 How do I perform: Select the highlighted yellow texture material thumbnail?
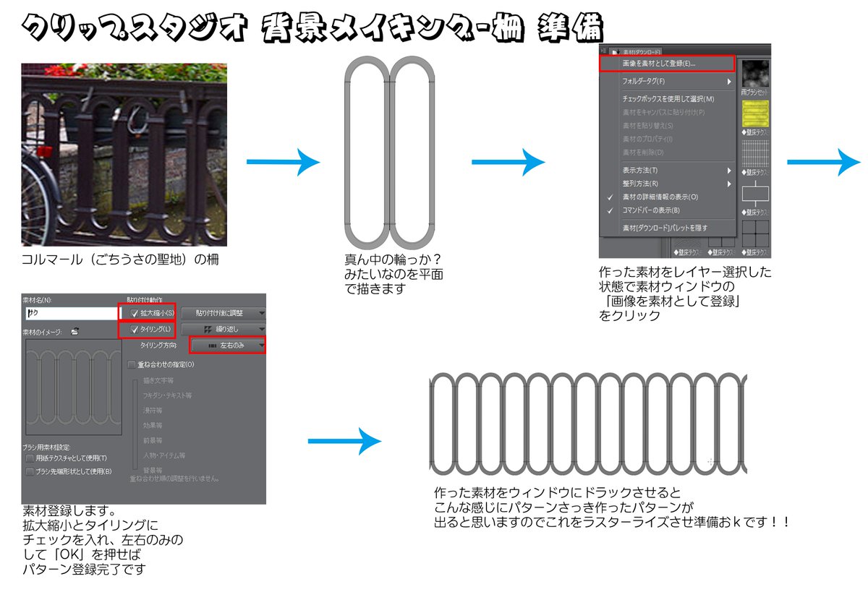click(x=754, y=114)
